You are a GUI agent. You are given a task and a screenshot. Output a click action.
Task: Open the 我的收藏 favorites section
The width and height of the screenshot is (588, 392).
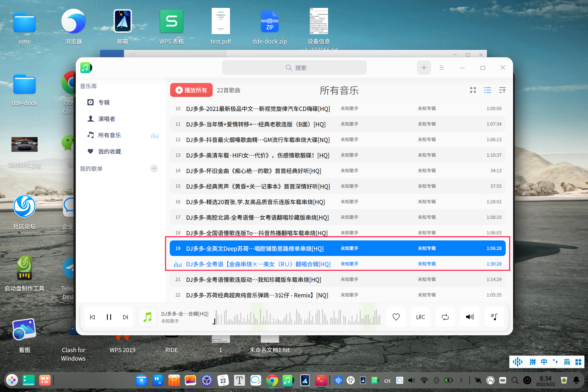(110, 152)
